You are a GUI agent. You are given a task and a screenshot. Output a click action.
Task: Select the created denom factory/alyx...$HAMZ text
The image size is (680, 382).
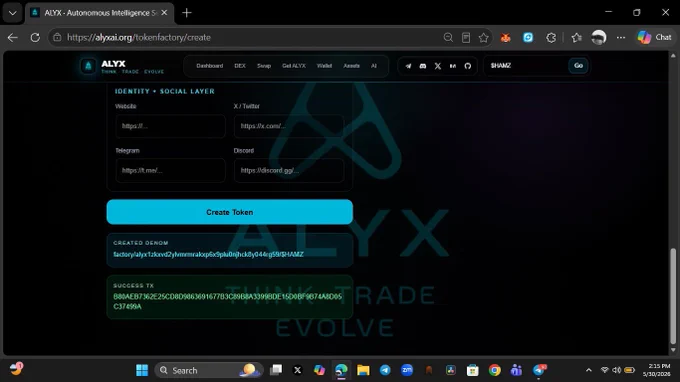[208, 255]
